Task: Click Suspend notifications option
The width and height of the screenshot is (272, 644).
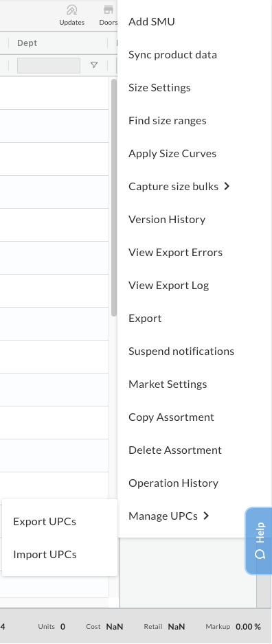Action: [x=181, y=351]
